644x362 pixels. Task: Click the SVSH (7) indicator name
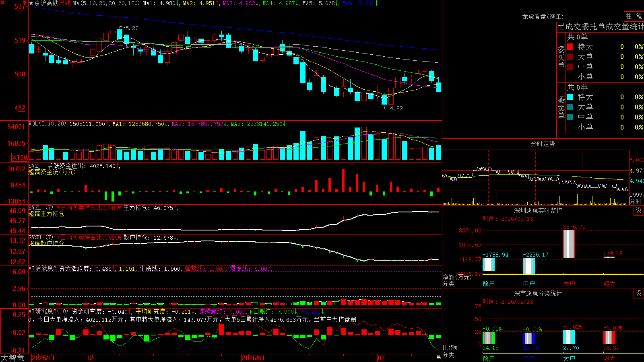tap(41, 238)
